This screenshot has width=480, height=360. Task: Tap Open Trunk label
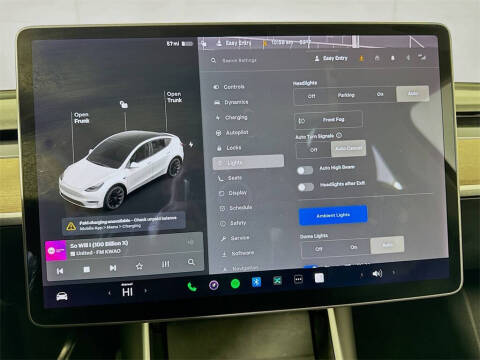click(174, 97)
